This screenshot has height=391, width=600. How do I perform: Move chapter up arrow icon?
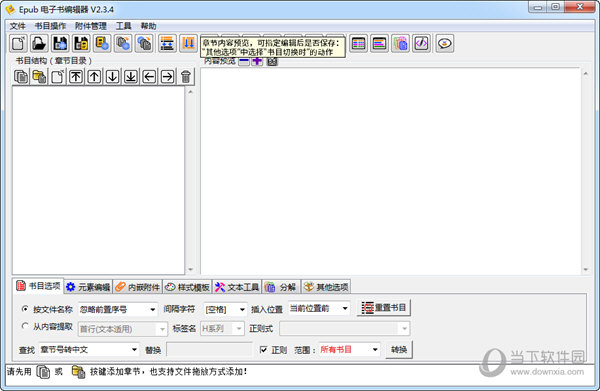94,77
